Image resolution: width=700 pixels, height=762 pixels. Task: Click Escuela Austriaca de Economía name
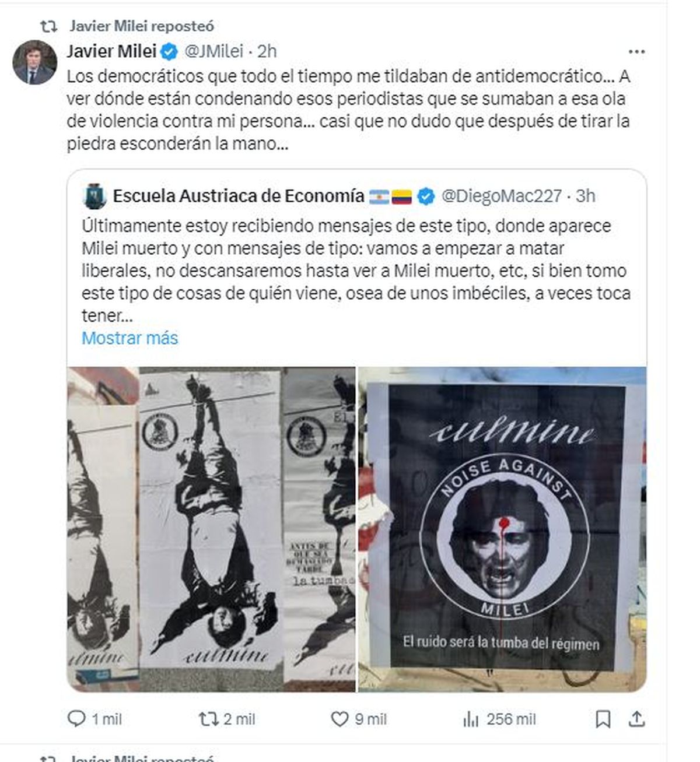coord(238,196)
